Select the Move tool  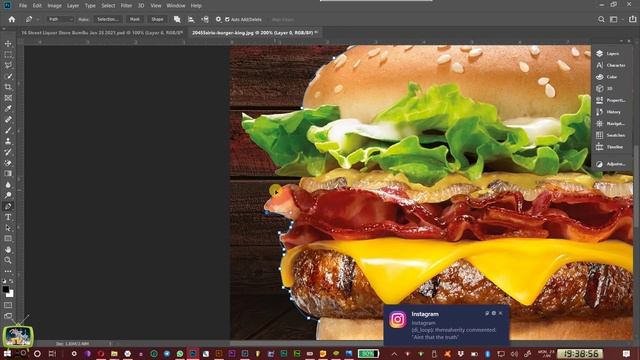[x=8, y=44]
